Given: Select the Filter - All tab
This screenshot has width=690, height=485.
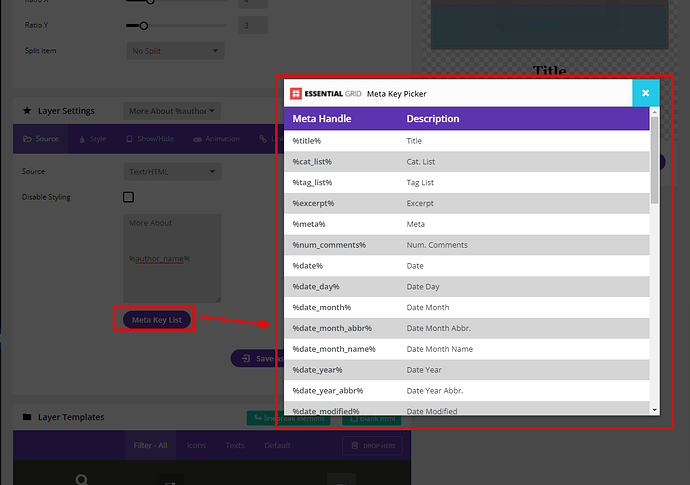Looking at the screenshot, I should (150, 445).
